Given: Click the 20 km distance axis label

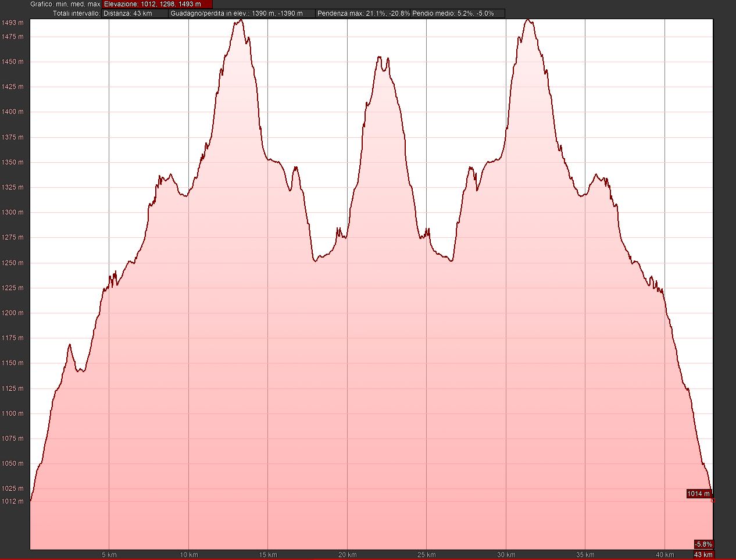Looking at the screenshot, I should click(x=347, y=555).
